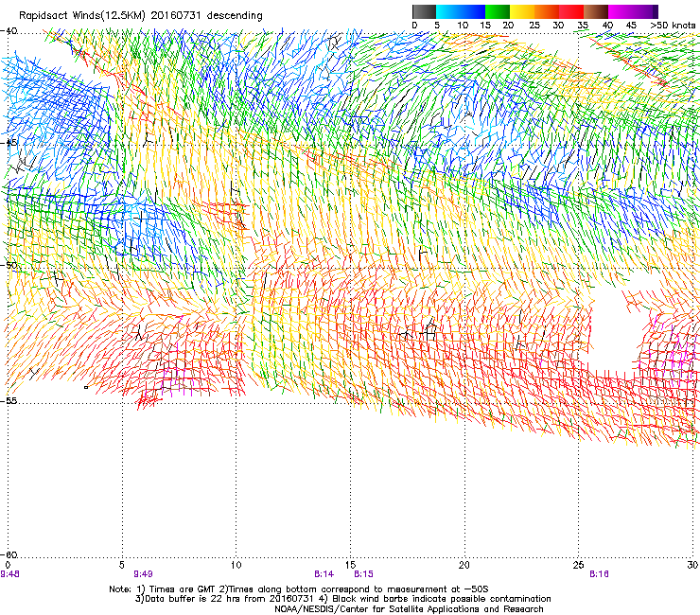Click the '-55' latitude axis label
Screen dimensions: 700x615
click(x=9, y=400)
